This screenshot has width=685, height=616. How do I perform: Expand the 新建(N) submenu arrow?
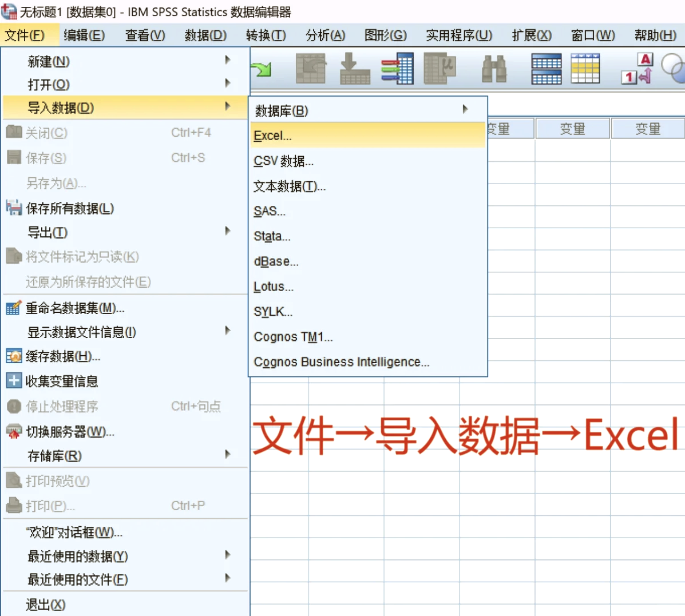tap(227, 60)
